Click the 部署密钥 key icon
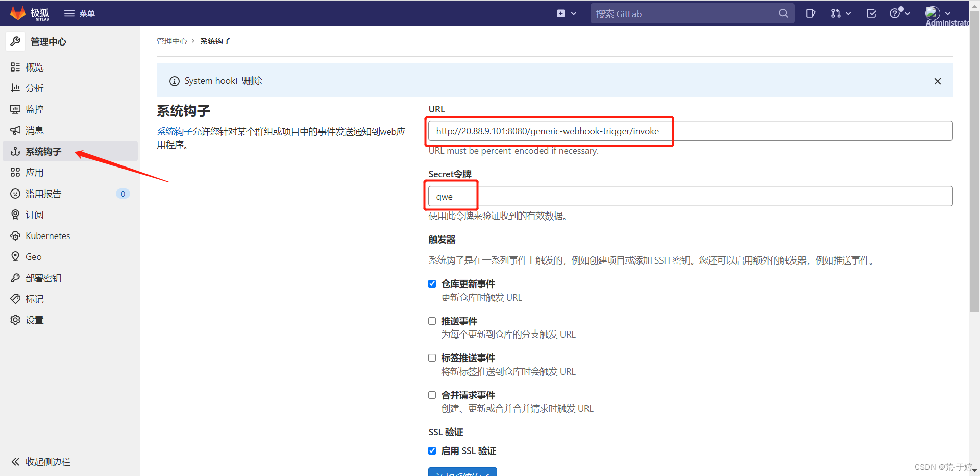The image size is (980, 476). pos(15,278)
